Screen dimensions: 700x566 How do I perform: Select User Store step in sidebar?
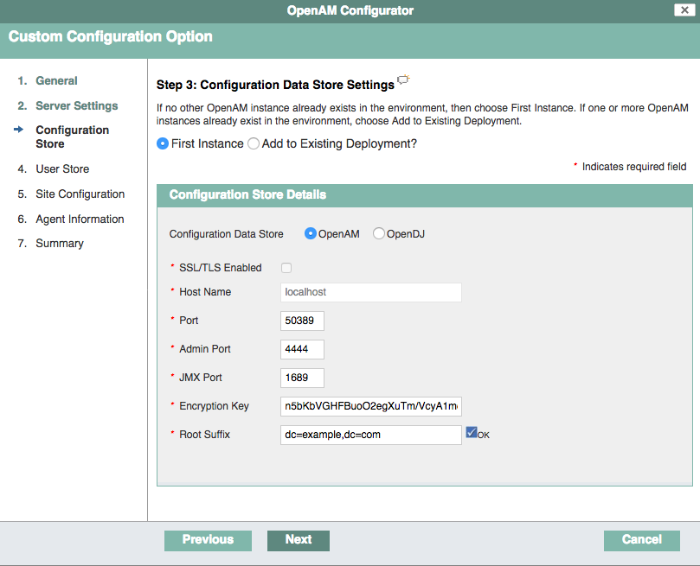[62, 169]
